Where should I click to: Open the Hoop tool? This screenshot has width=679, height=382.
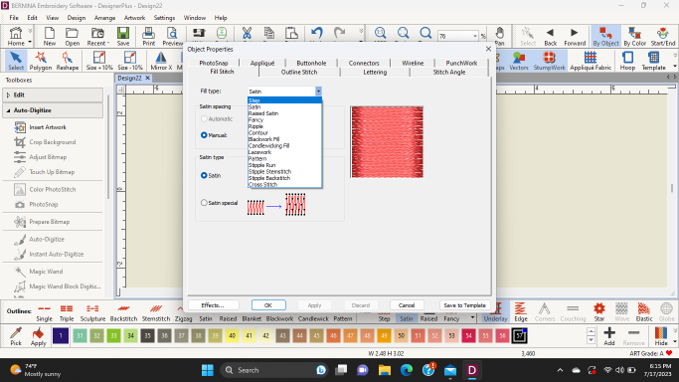click(x=627, y=61)
